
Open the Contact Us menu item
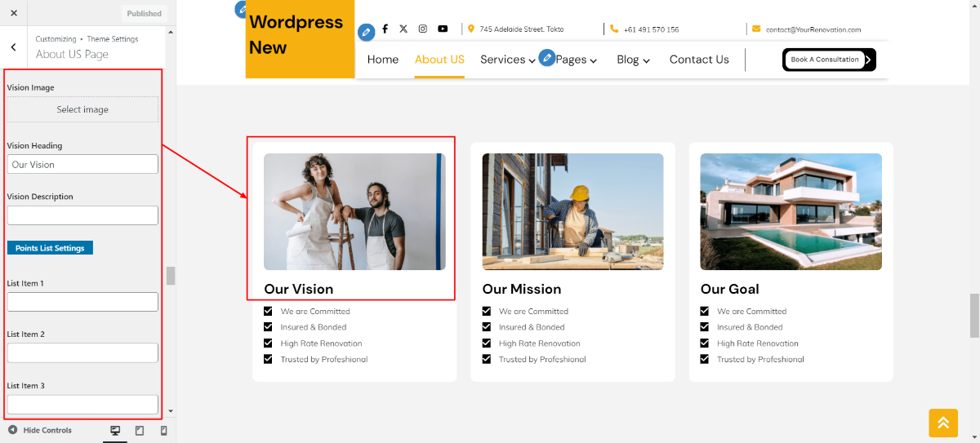click(699, 60)
